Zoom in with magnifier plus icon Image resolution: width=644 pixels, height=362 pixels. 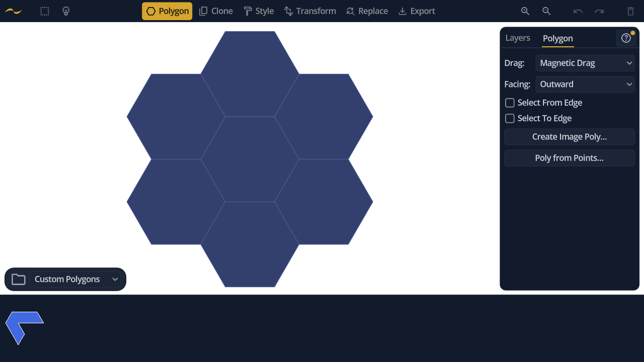[x=525, y=11]
